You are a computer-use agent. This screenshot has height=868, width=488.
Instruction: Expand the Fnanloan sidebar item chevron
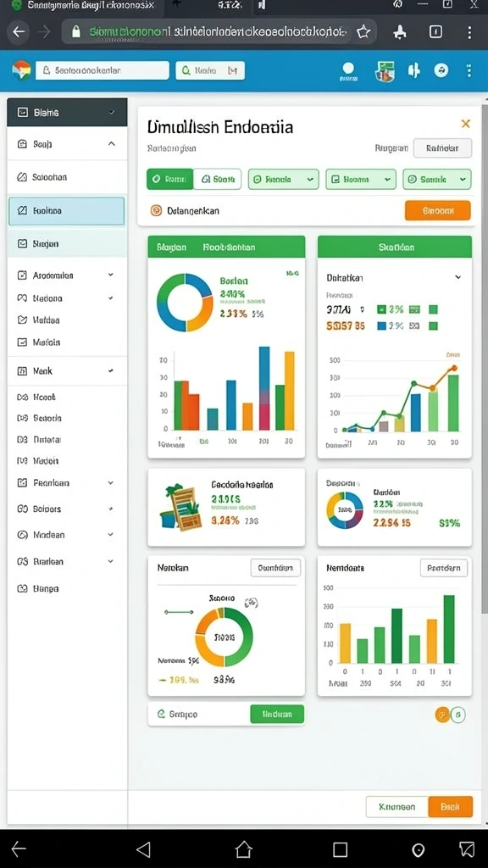coord(111,482)
